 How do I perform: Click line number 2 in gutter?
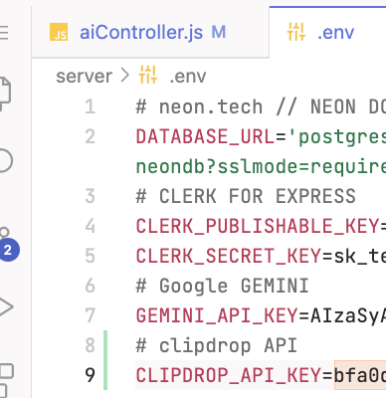point(90,137)
